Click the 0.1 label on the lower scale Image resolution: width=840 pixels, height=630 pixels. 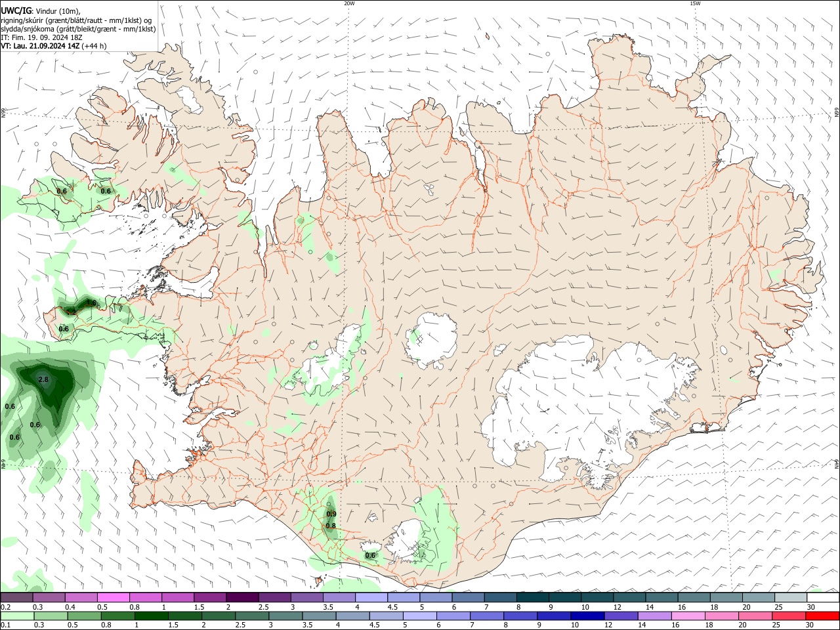point(5,625)
